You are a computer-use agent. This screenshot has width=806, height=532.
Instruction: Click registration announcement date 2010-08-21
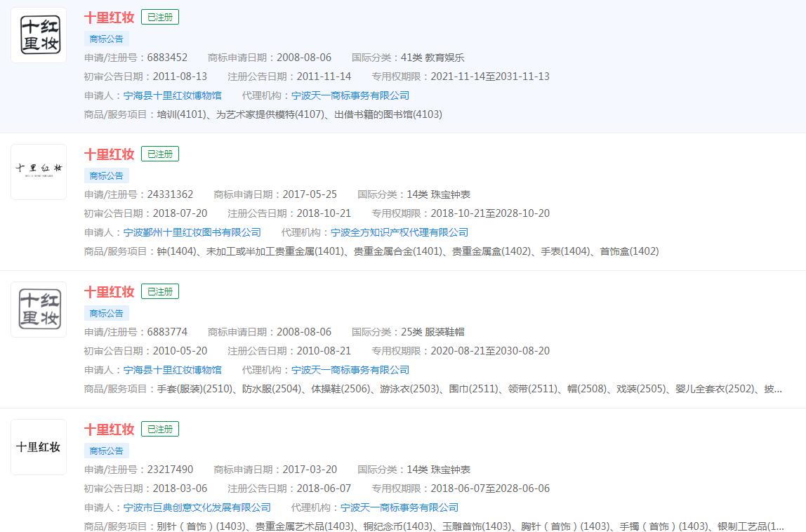(x=324, y=350)
